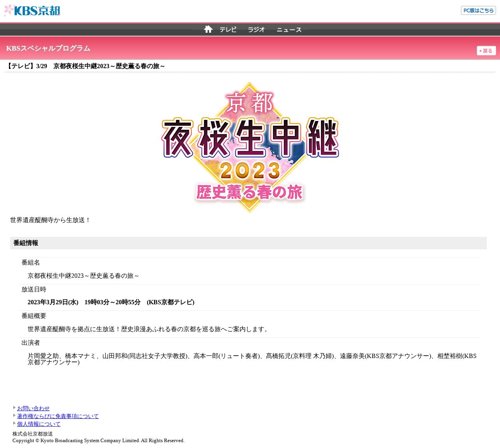Open 個人情報について link

(x=39, y=424)
